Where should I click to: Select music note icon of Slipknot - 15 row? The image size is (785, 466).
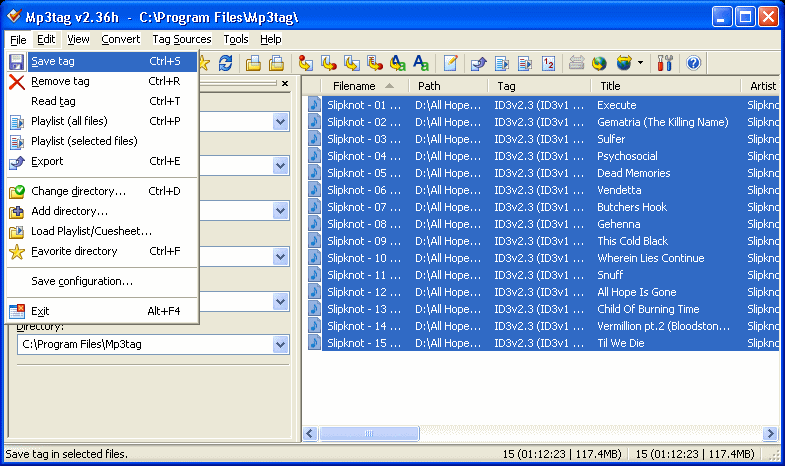coord(314,343)
